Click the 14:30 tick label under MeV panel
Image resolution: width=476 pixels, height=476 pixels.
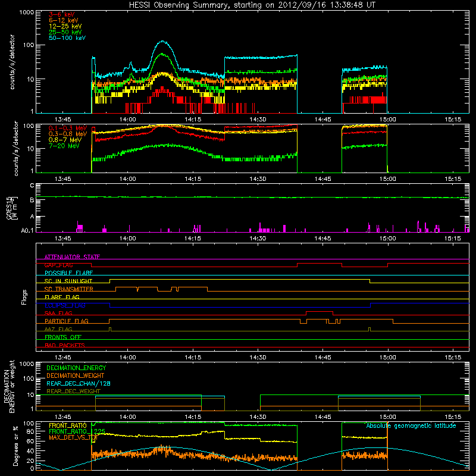(258, 179)
